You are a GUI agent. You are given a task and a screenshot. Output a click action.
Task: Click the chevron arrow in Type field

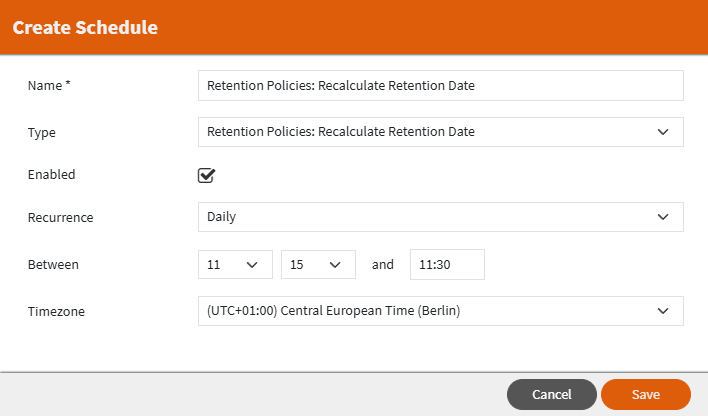[662, 132]
